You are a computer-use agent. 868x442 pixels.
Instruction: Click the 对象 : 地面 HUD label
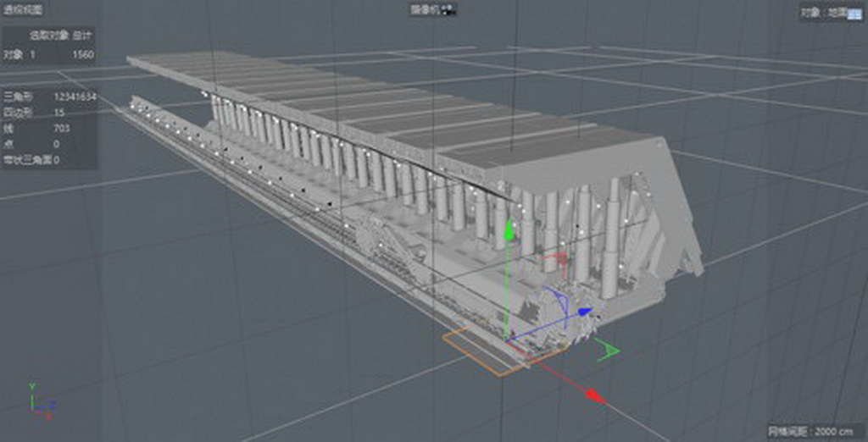coord(822,14)
